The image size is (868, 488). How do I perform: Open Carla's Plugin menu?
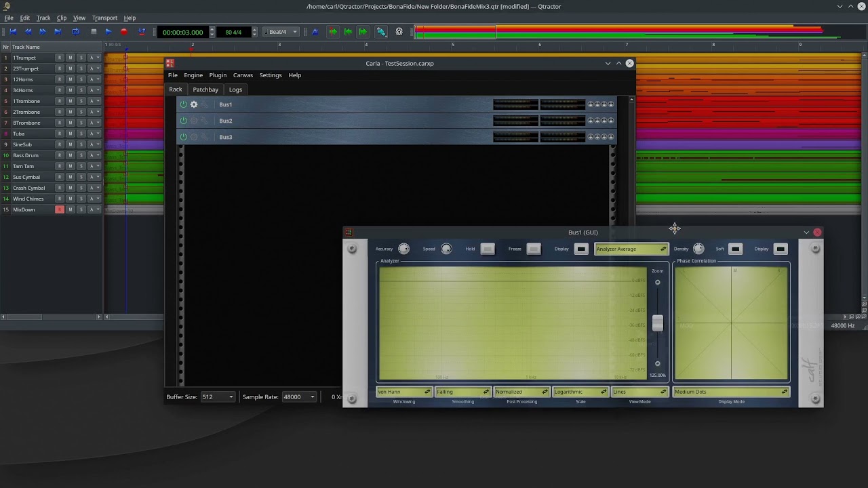point(218,75)
